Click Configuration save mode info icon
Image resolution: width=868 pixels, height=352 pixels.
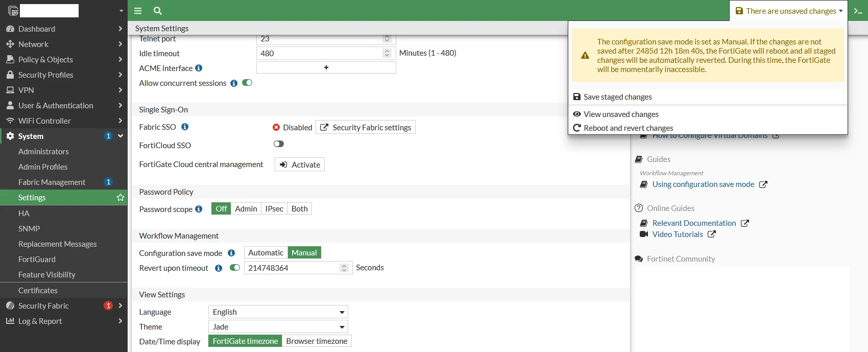231,253
